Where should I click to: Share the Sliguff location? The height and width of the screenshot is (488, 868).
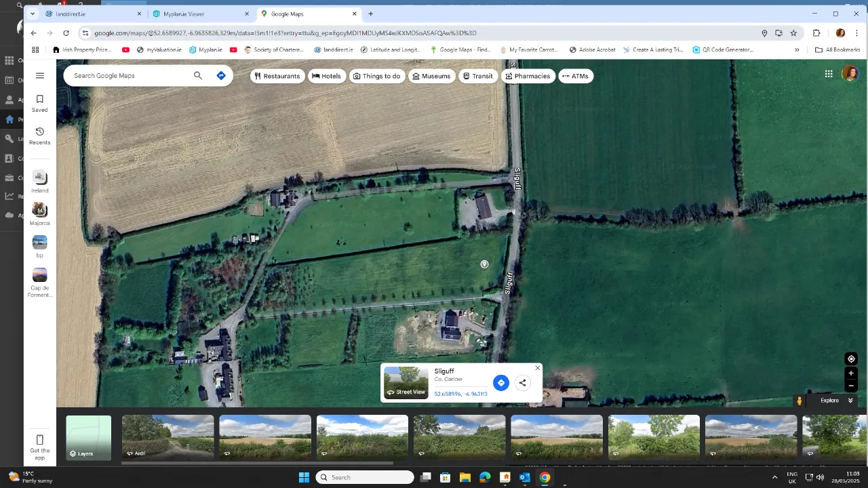click(x=522, y=383)
